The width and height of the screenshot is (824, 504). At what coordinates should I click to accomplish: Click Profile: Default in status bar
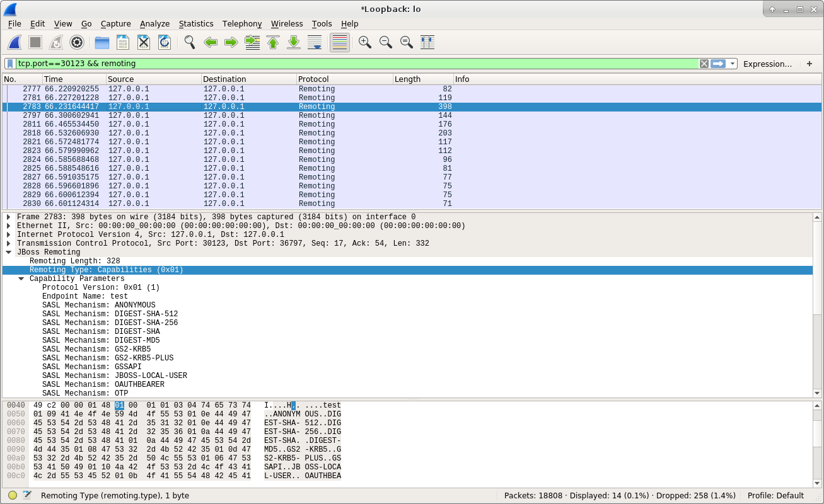[x=775, y=495]
